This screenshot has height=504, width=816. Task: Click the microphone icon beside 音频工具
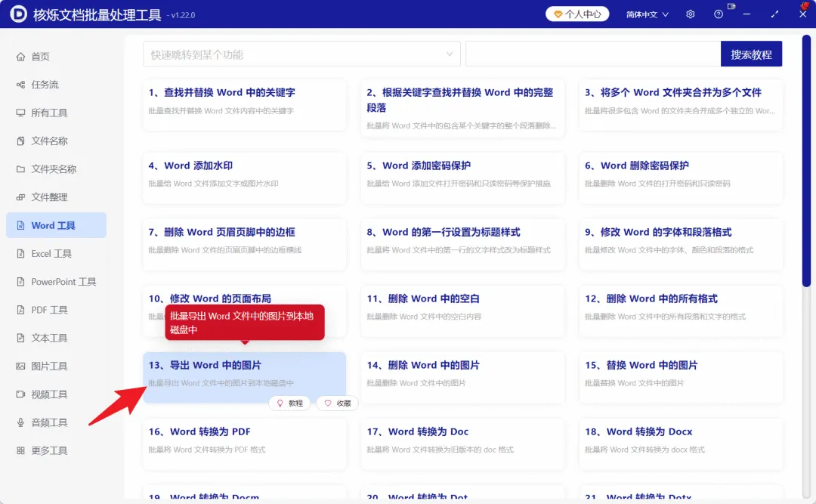[20, 422]
